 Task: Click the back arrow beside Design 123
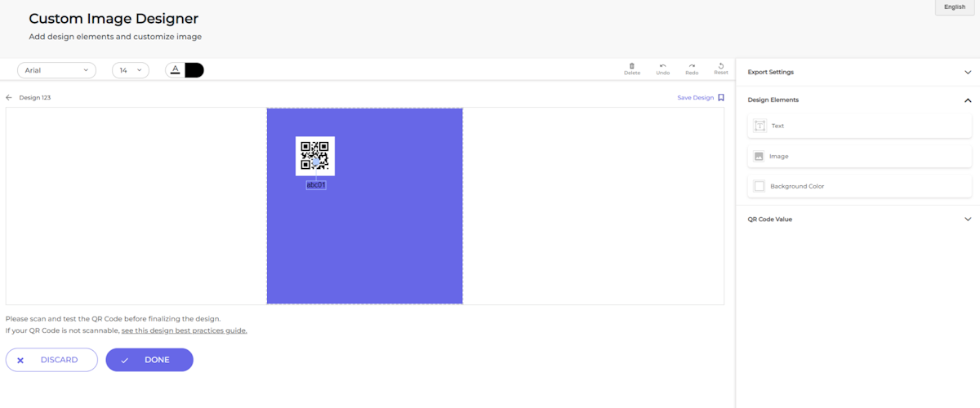9,97
